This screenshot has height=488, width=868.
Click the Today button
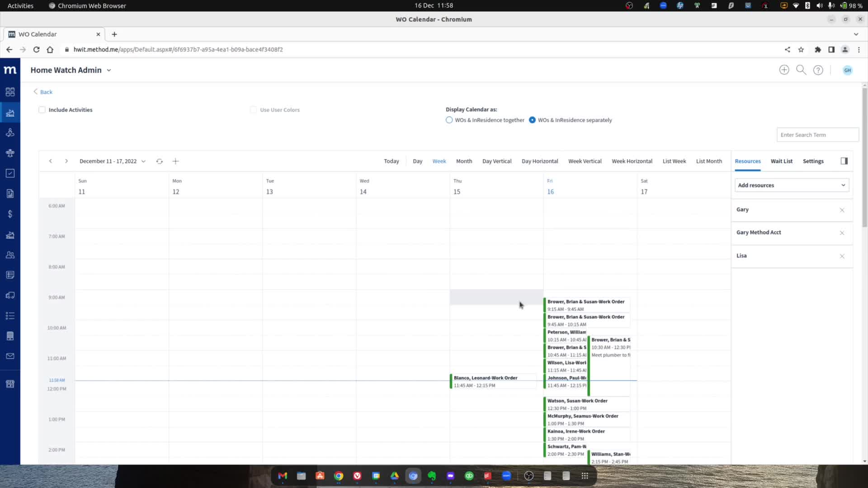[x=391, y=161]
